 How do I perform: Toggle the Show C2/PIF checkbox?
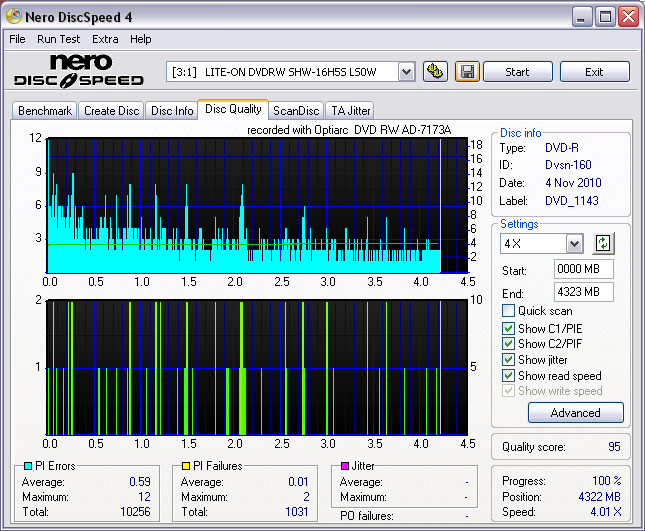coord(508,343)
